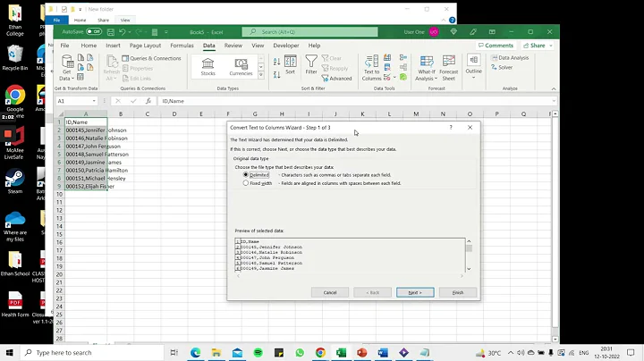Expand the Outline group
The image size is (644, 361).
pos(473,67)
